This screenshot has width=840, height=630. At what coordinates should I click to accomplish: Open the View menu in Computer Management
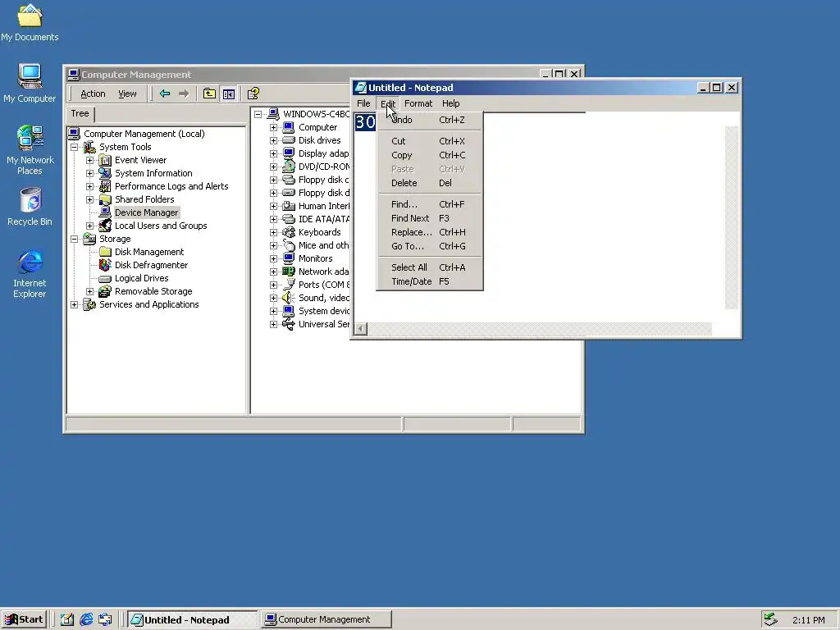(127, 94)
